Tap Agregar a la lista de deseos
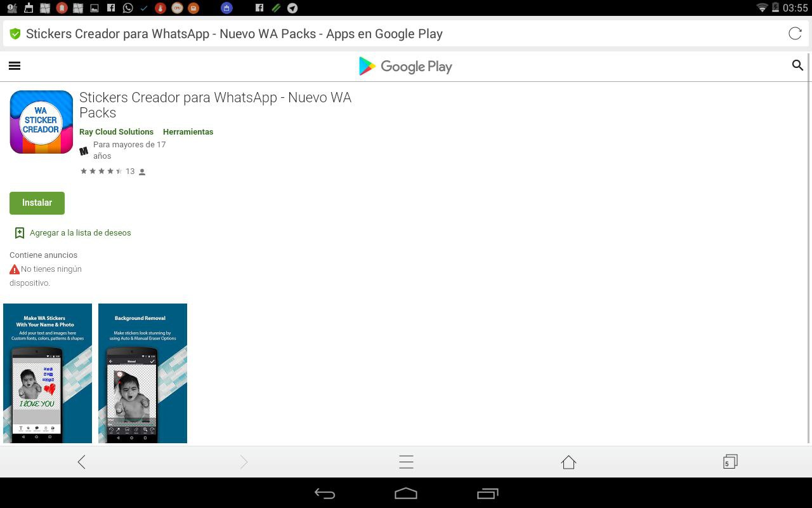Viewport: 812px width, 508px height. [x=80, y=233]
